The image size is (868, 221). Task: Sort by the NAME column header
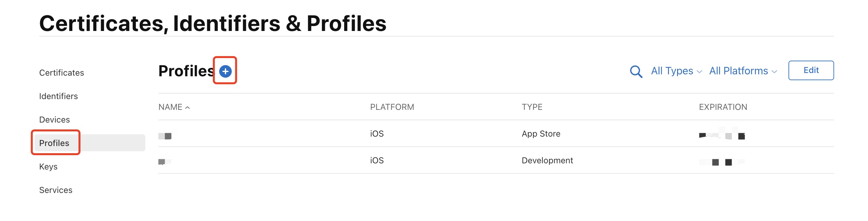coord(170,107)
